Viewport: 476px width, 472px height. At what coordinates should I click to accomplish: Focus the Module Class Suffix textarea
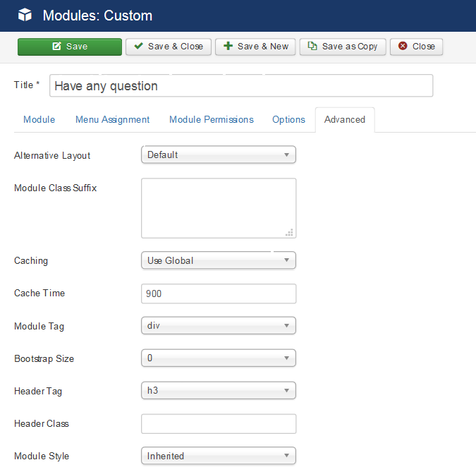(219, 208)
